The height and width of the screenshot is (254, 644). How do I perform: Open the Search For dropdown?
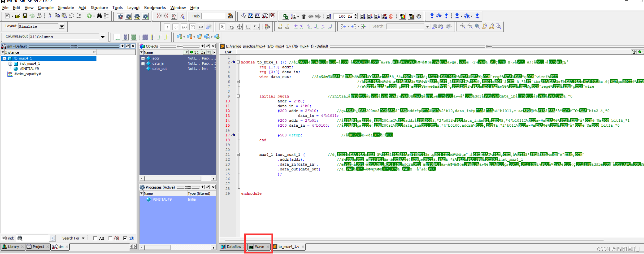[73, 238]
